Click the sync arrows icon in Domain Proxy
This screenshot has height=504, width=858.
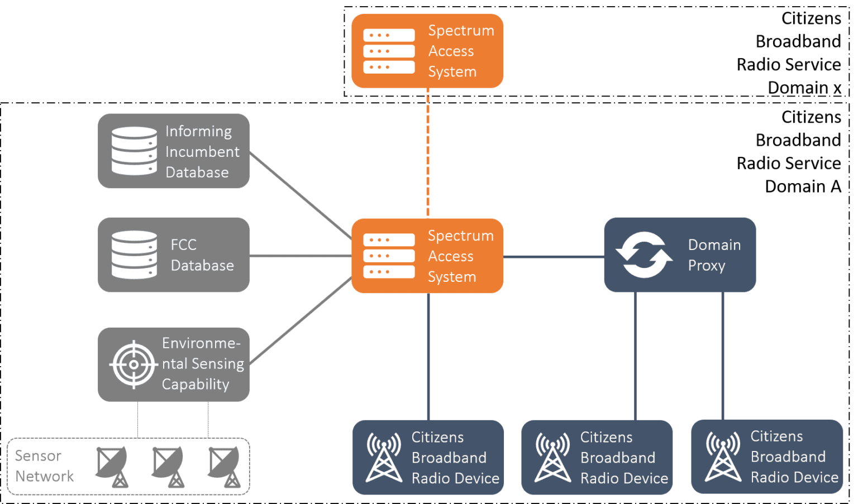[644, 255]
